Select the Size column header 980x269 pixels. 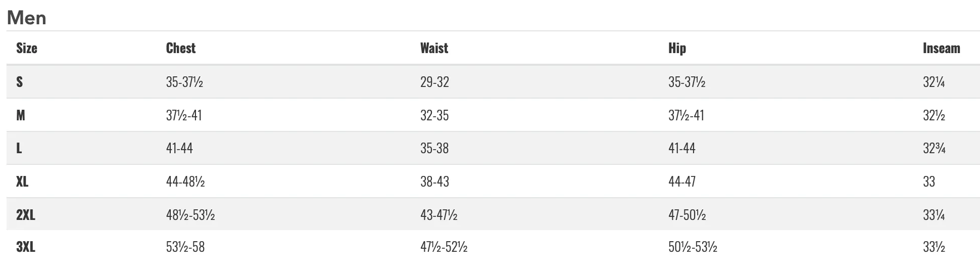(x=27, y=48)
